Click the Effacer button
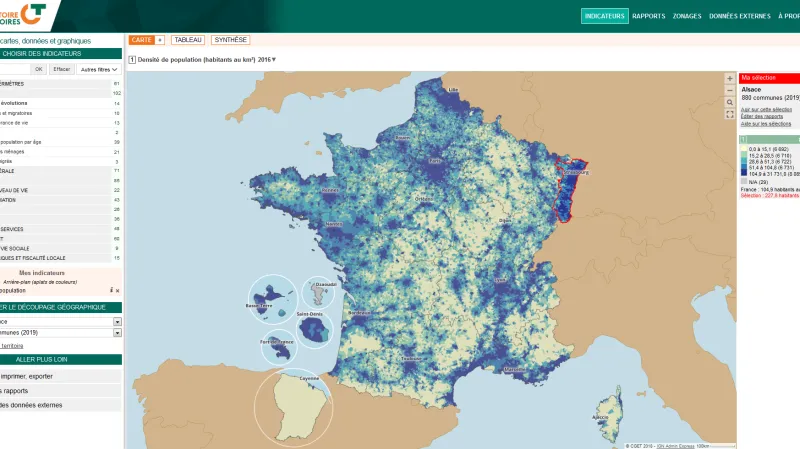The height and width of the screenshot is (449, 800). (x=62, y=69)
